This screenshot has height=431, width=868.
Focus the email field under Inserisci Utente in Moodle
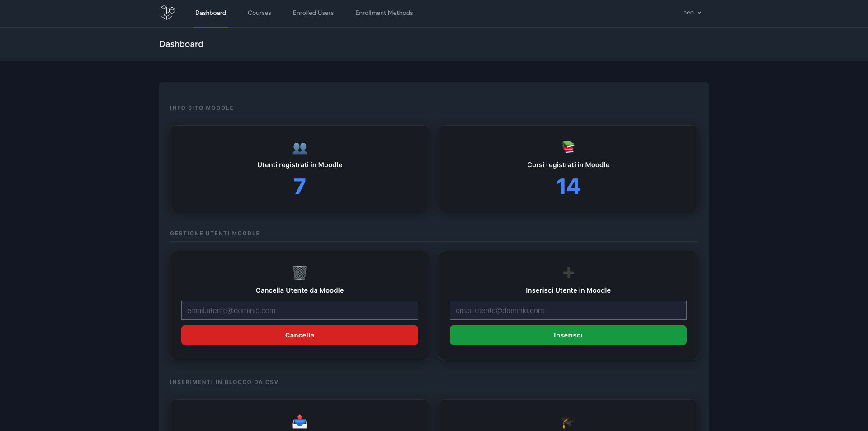coord(568,310)
